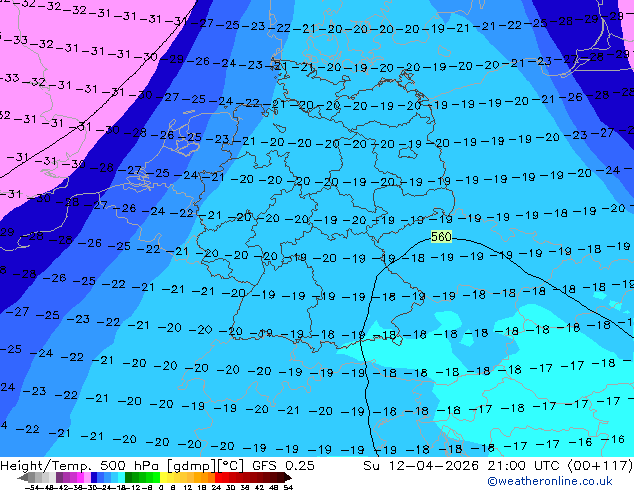
Task: Click the '[°C]' unit label
Action: point(231,466)
